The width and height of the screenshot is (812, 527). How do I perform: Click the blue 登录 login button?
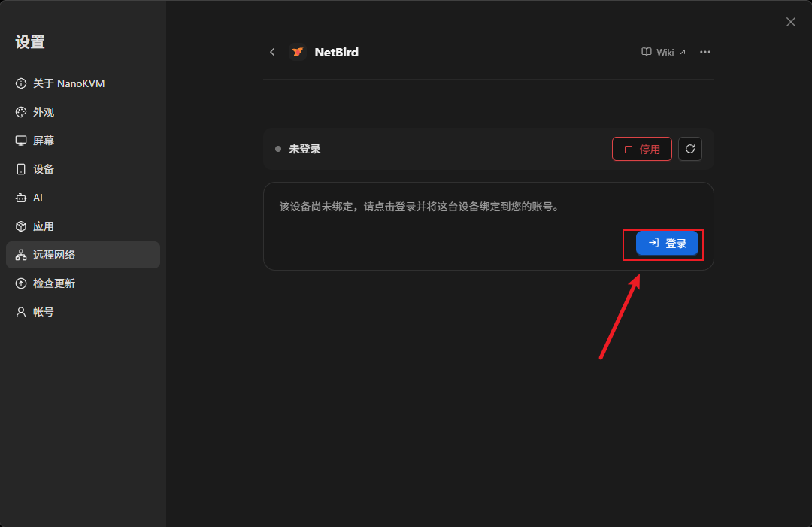pos(667,244)
